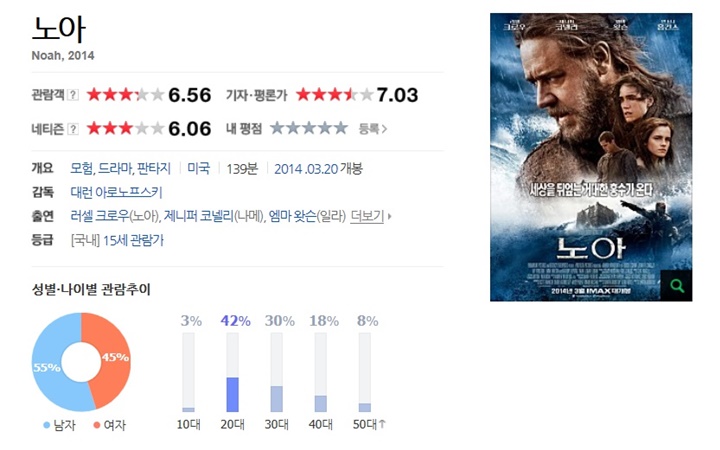The image size is (720, 450).
Task: Rate five stars in 내 평점
Action: [x=340, y=128]
